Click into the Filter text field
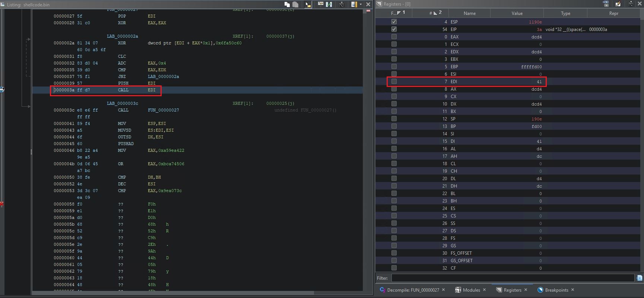The image size is (644, 298). (513, 278)
